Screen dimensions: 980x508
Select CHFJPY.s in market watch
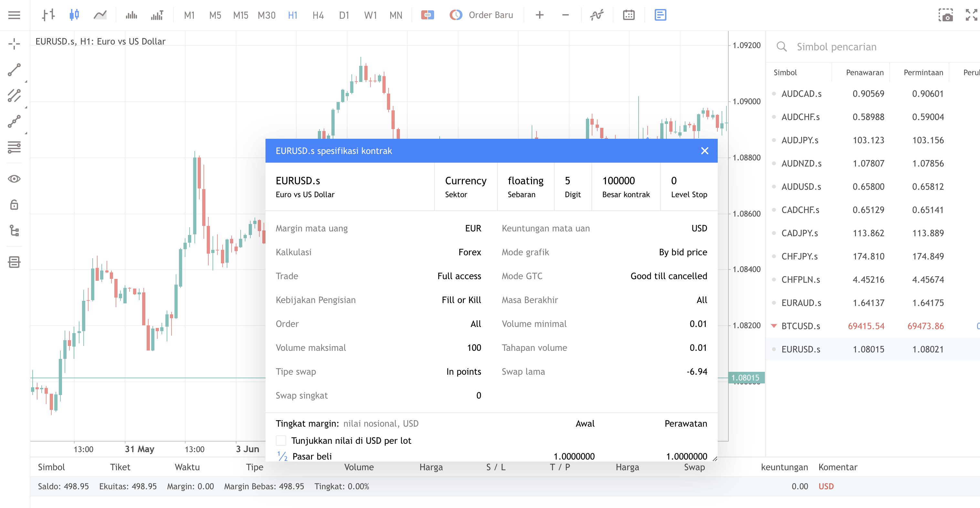point(800,256)
